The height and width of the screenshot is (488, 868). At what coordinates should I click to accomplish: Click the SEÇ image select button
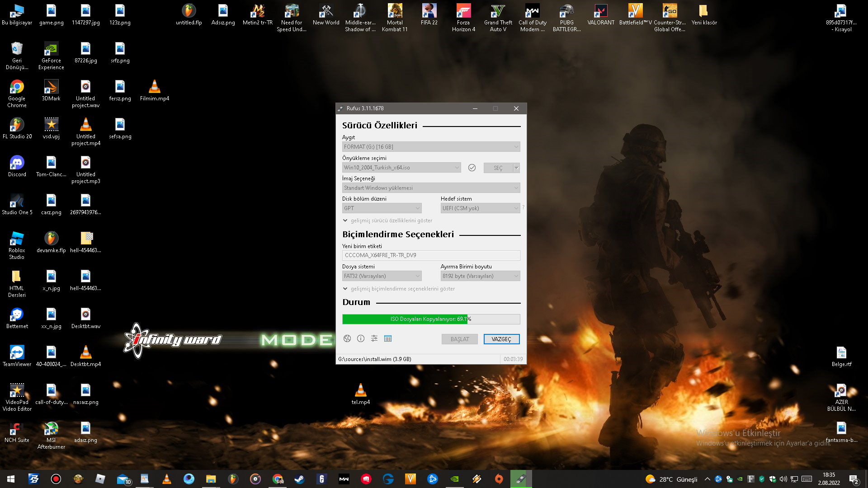tap(498, 168)
